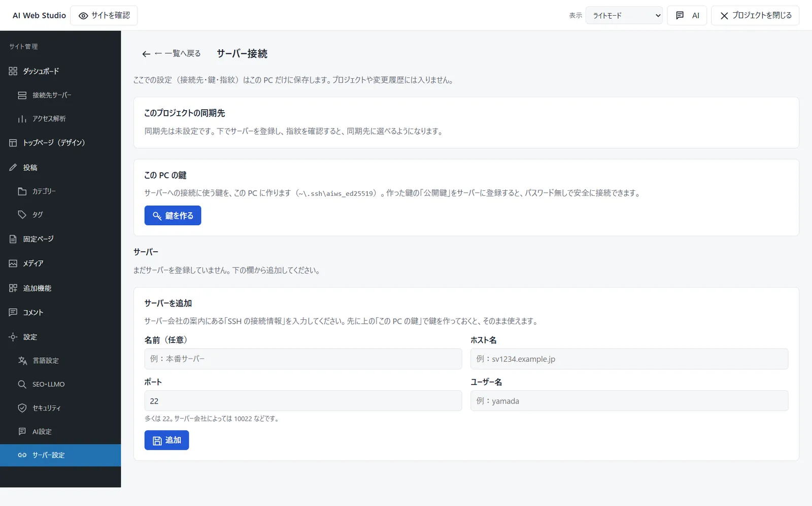
Task: Click the 接続先サーバー server icon
Action: (x=22, y=95)
